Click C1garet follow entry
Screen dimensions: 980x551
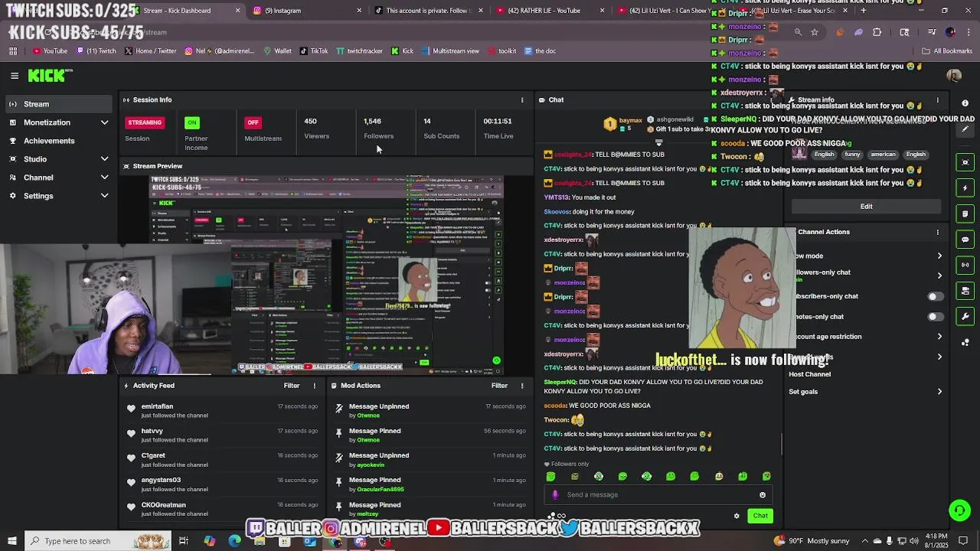click(222, 460)
